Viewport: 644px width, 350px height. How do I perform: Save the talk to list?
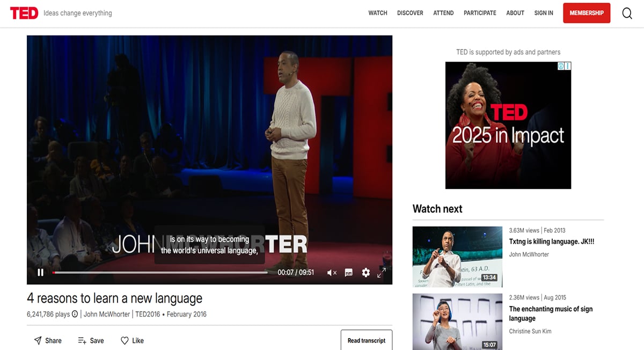pyautogui.click(x=91, y=340)
